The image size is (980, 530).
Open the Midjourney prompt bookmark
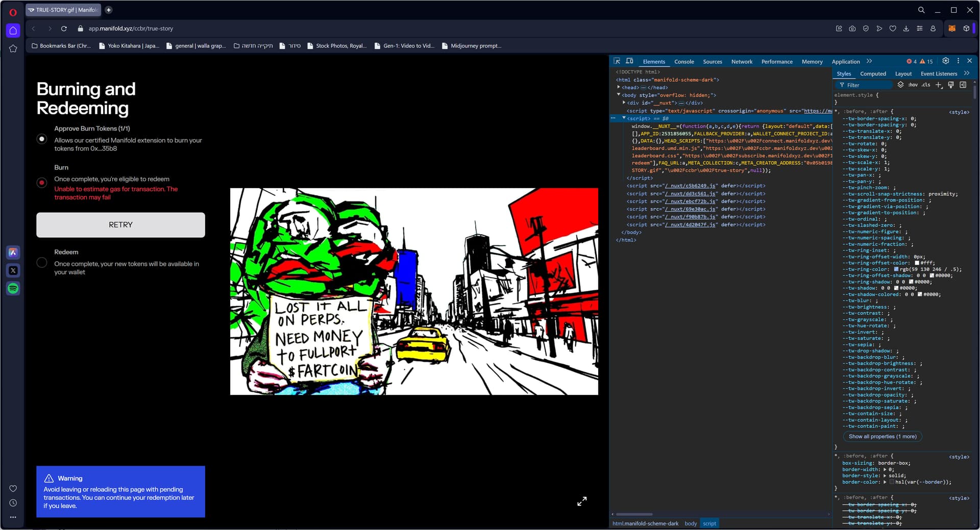472,46
